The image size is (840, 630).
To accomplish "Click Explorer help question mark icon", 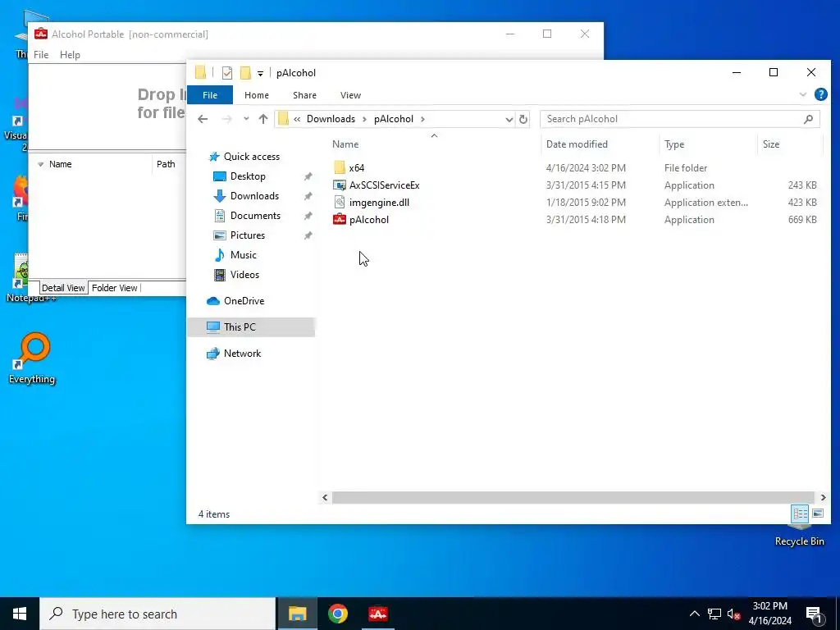I will pos(820,95).
